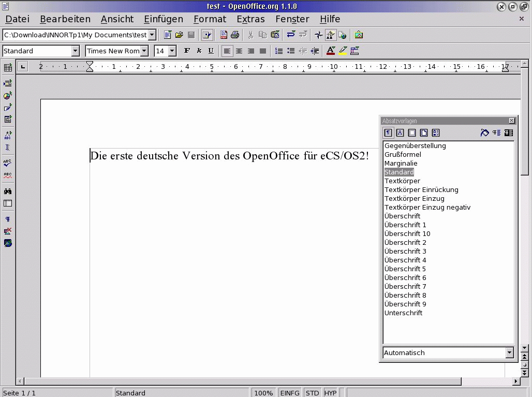Edit AutoText from the side toolbar
Screen dimensions: 532x397
point(8,136)
